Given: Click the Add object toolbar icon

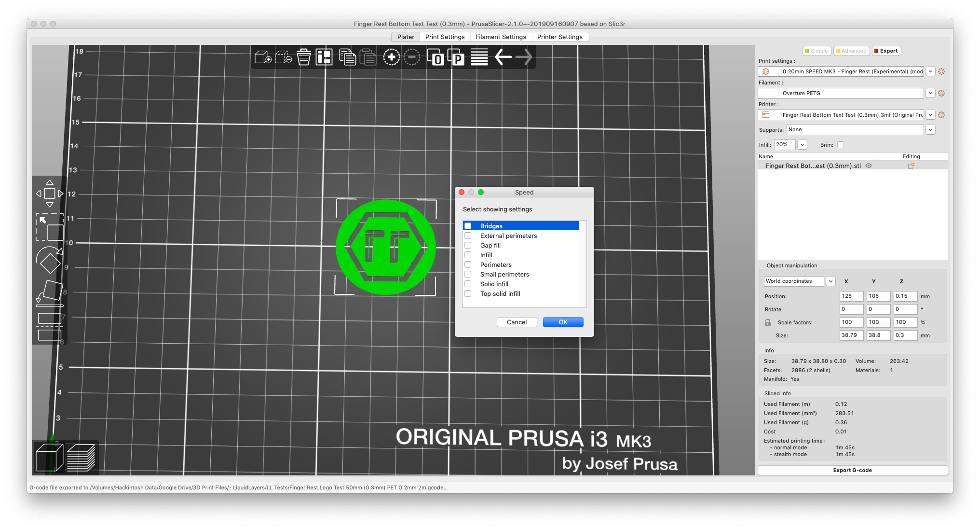Looking at the screenshot, I should (x=263, y=57).
